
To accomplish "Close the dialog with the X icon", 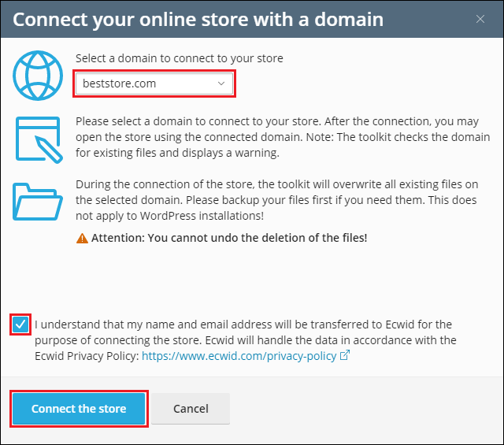I will pos(480,19).
